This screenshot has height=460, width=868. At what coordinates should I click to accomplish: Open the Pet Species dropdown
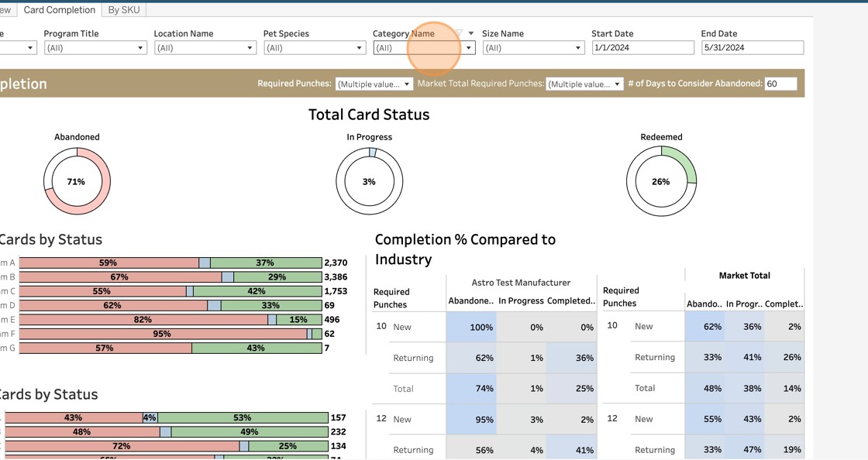pyautogui.click(x=315, y=48)
